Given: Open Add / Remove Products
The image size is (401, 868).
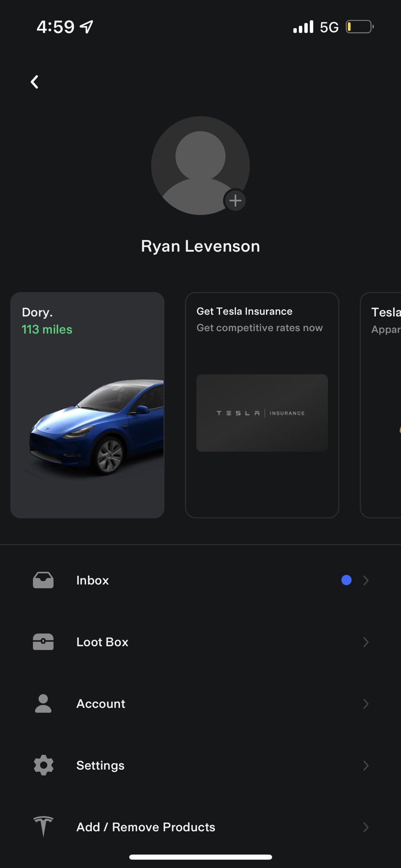Looking at the screenshot, I should [200, 827].
